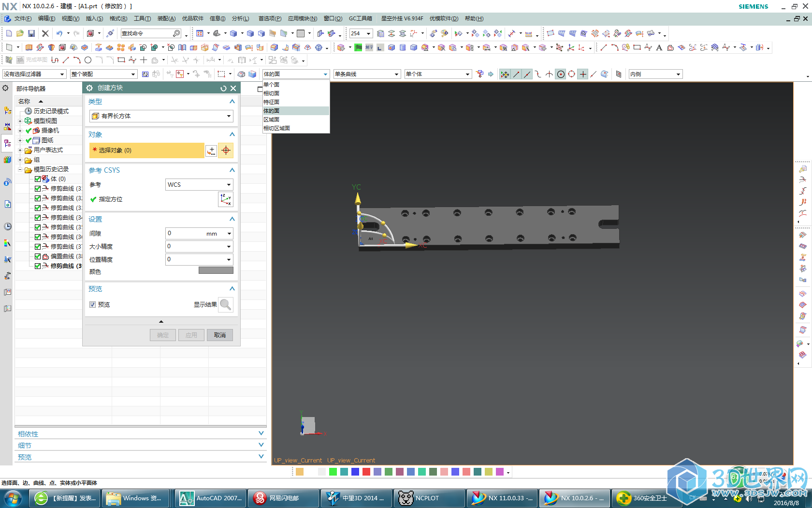The height and width of the screenshot is (508, 812).
Task: Toggle the last bold 修剪曲线 checkbox
Action: [x=38, y=266]
